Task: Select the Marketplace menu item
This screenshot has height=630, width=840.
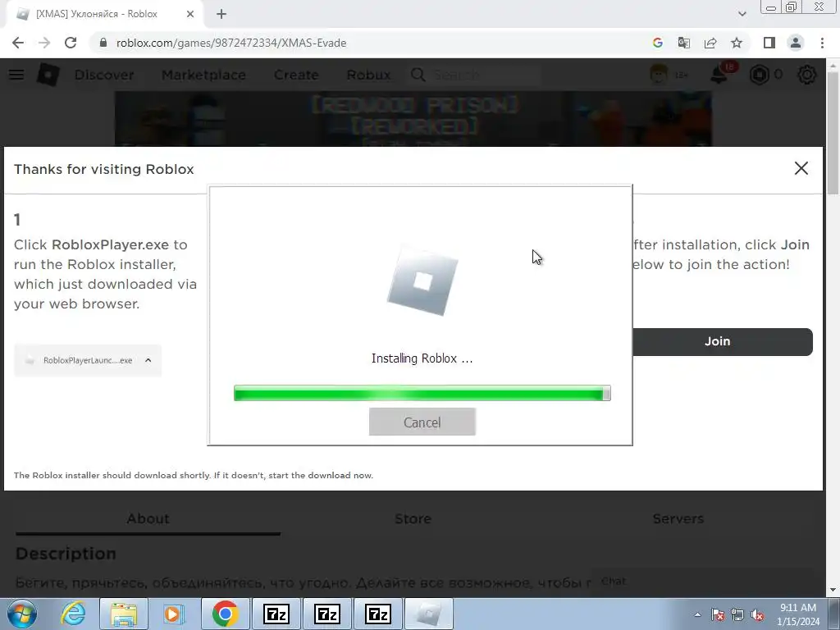Action: coord(203,75)
